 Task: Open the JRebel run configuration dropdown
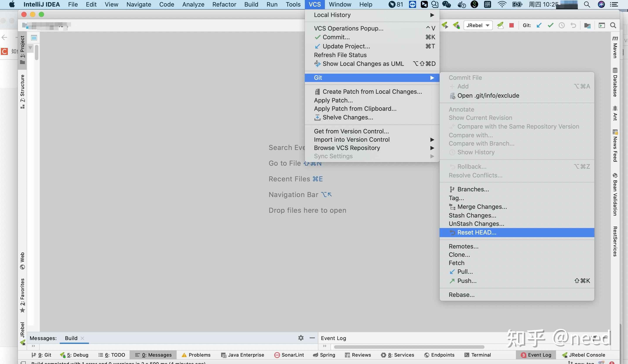[x=478, y=26]
